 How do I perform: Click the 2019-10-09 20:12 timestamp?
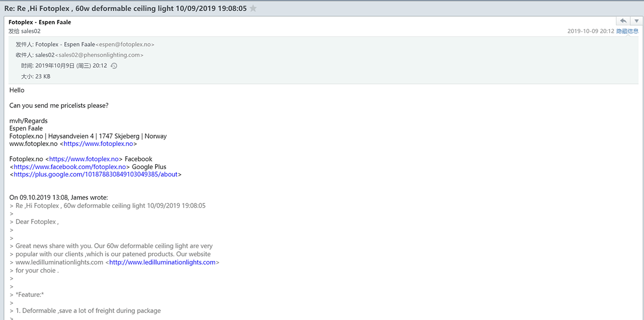[590, 32]
